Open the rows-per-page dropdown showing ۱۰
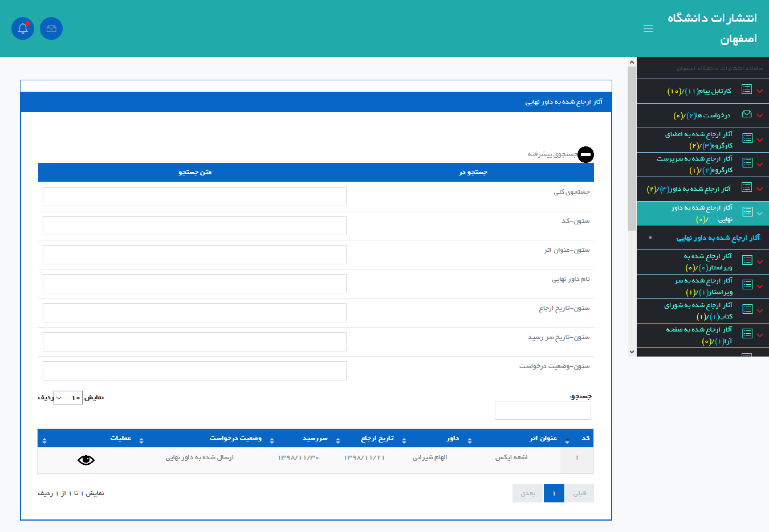Viewport: 769px width, 532px height. tap(68, 398)
